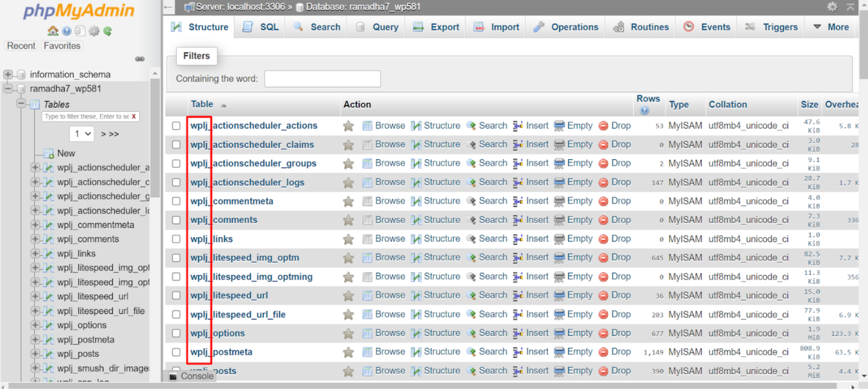
Task: Expand wplj_comments in navigation tree
Action: coord(35,239)
